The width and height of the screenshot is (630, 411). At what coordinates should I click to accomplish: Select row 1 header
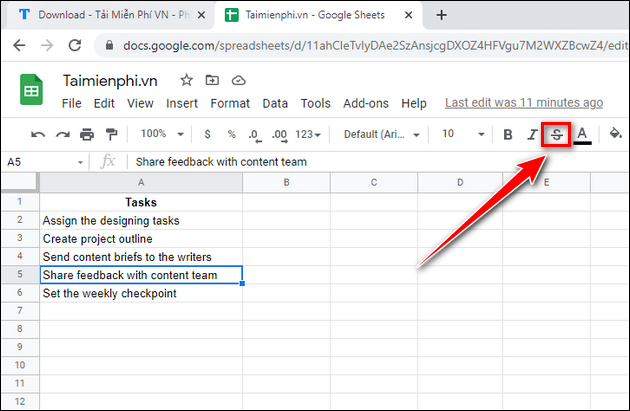20,202
